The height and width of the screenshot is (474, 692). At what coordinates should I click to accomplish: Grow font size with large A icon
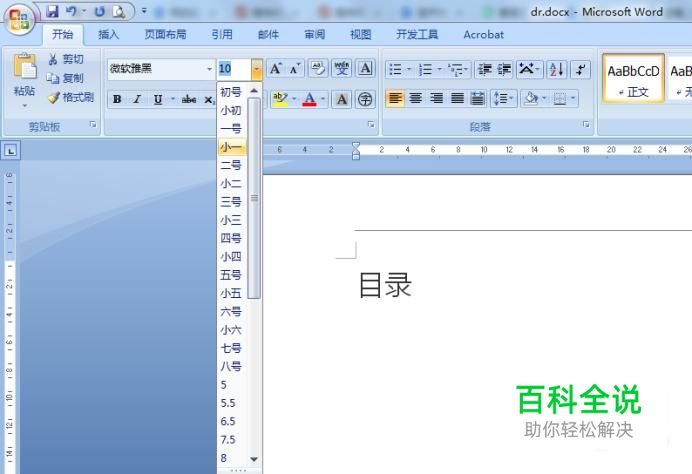click(x=276, y=69)
